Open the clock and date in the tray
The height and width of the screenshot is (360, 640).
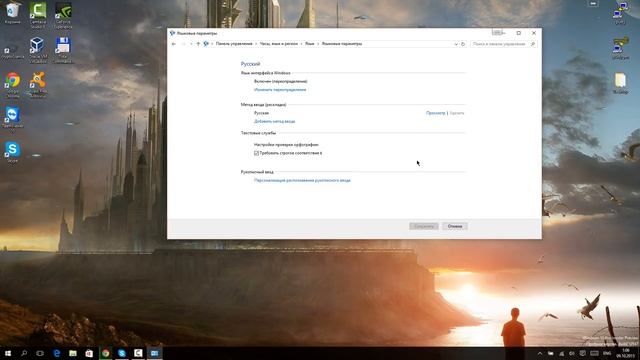[626, 353]
